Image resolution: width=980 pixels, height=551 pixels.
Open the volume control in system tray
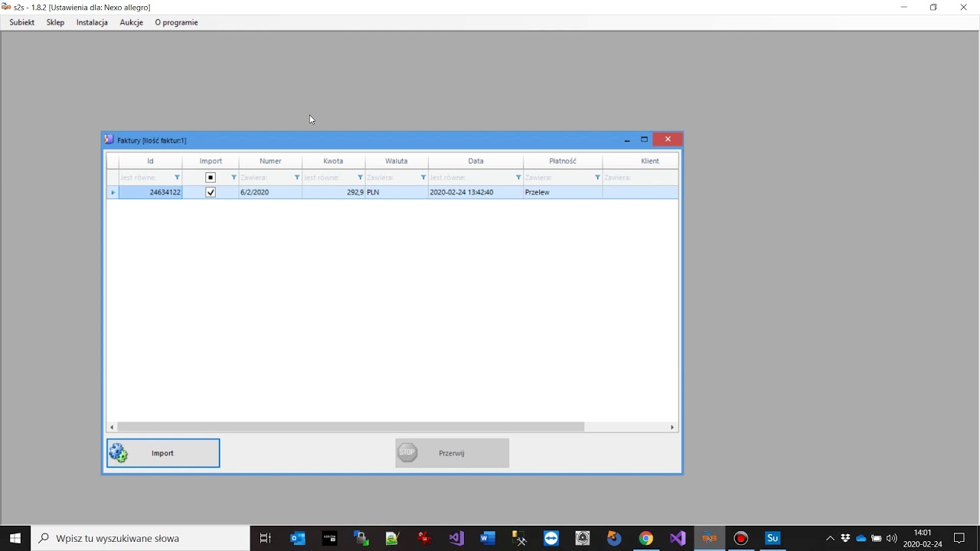tap(891, 538)
